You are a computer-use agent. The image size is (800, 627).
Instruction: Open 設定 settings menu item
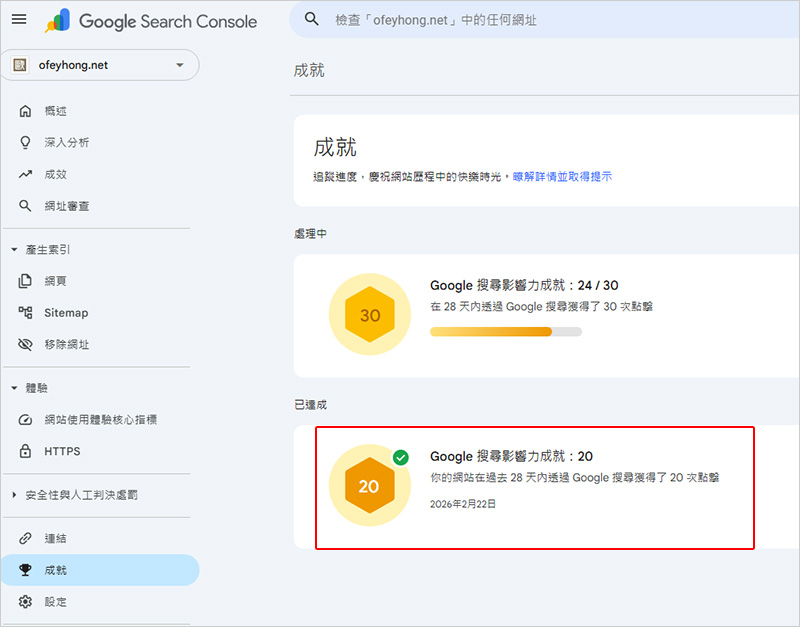56,602
